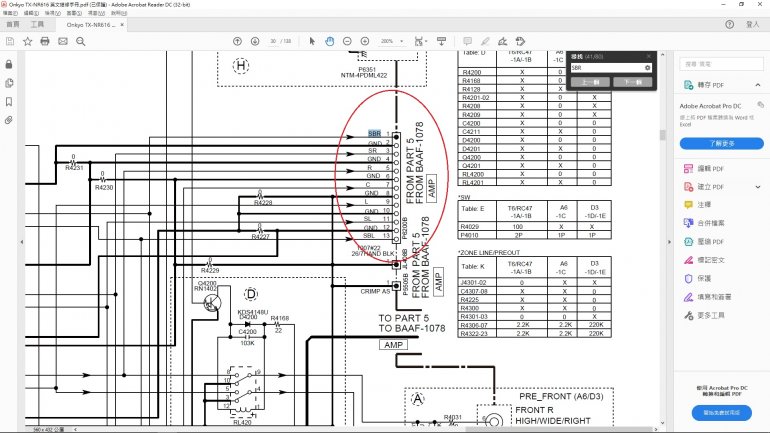Image resolution: width=770 pixels, height=433 pixels.
Task: Click the page number input field
Action: click(x=272, y=41)
